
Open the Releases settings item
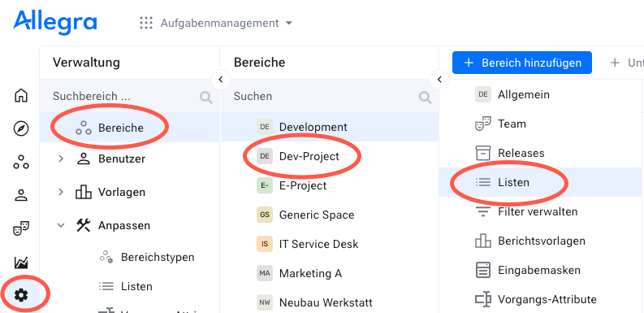[x=521, y=153]
